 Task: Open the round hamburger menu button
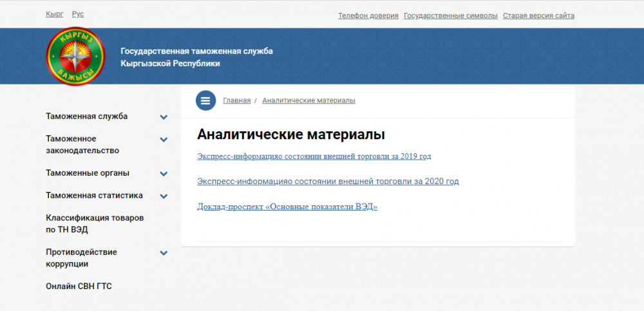click(x=205, y=100)
